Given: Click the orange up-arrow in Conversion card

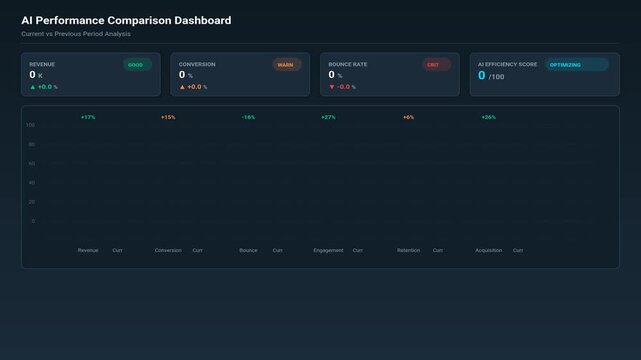Looking at the screenshot, I should pyautogui.click(x=182, y=87).
